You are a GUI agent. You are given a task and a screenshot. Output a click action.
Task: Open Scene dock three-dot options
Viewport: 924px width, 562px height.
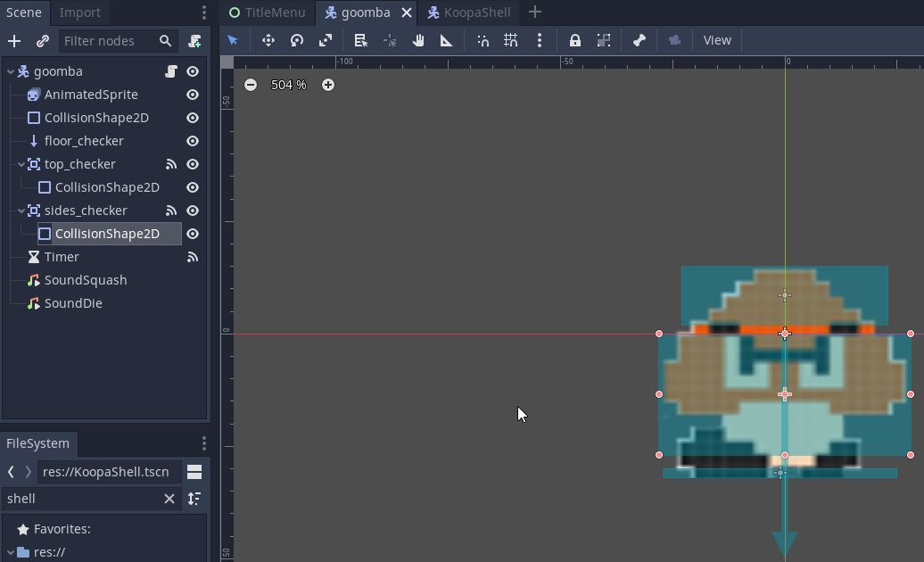204,12
